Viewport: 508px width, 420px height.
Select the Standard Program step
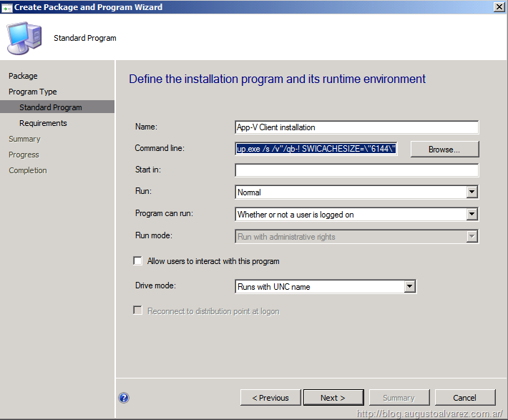50,107
